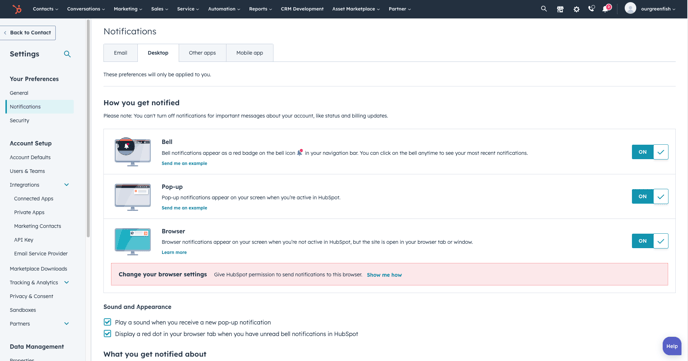Open the Asset Marketplace dropdown

[356, 9]
